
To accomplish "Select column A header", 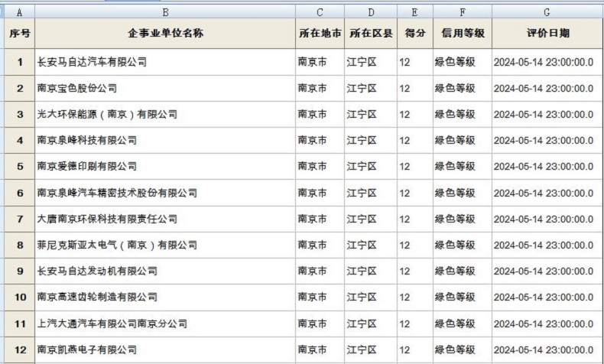I will (x=19, y=12).
